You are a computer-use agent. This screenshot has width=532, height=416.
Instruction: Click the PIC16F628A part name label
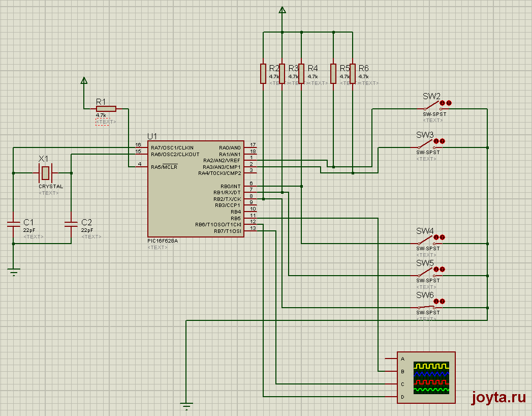pyautogui.click(x=163, y=241)
